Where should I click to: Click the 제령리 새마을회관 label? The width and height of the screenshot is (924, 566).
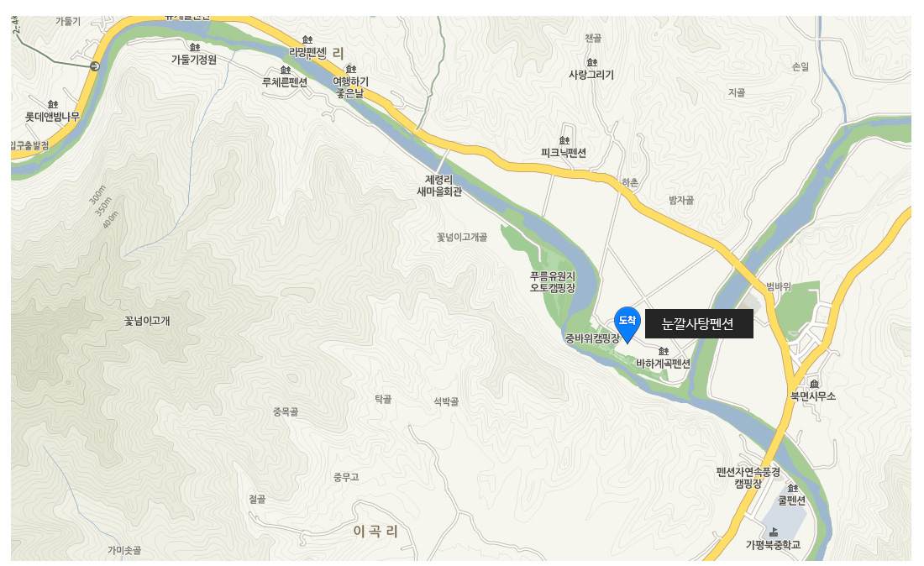tap(439, 186)
